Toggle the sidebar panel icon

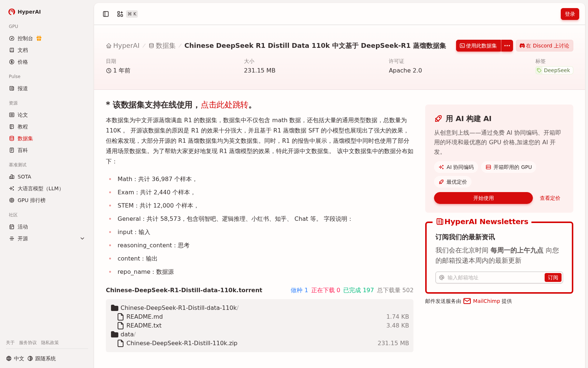(x=106, y=14)
